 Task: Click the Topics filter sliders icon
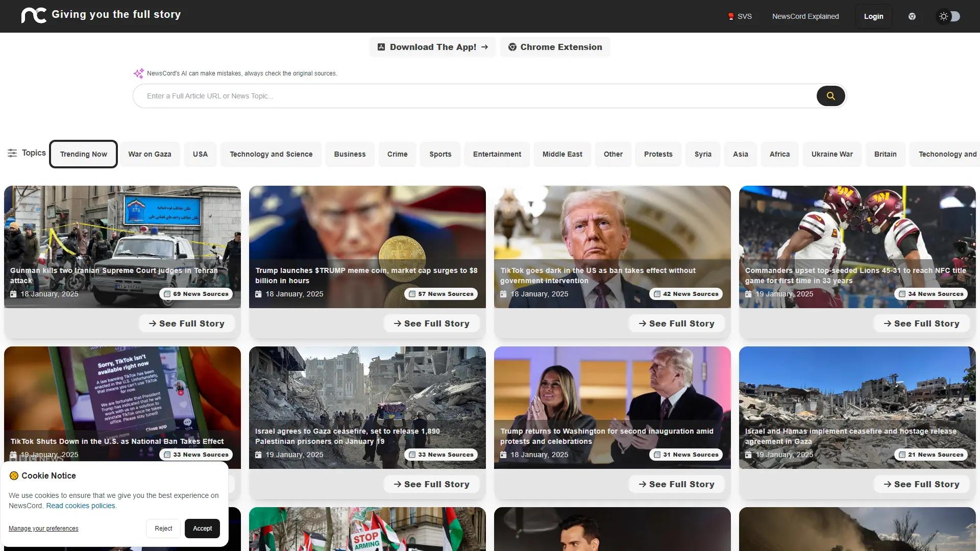click(x=13, y=153)
